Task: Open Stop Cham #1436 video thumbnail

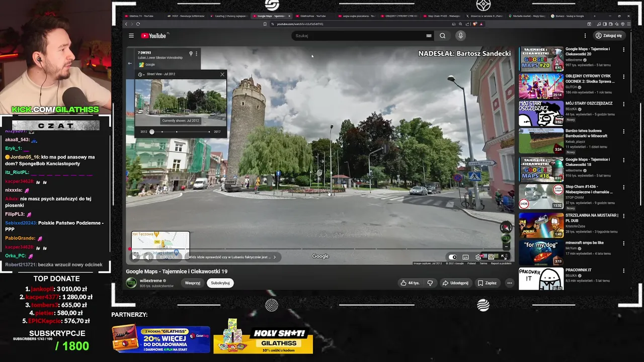Action: pos(541,197)
